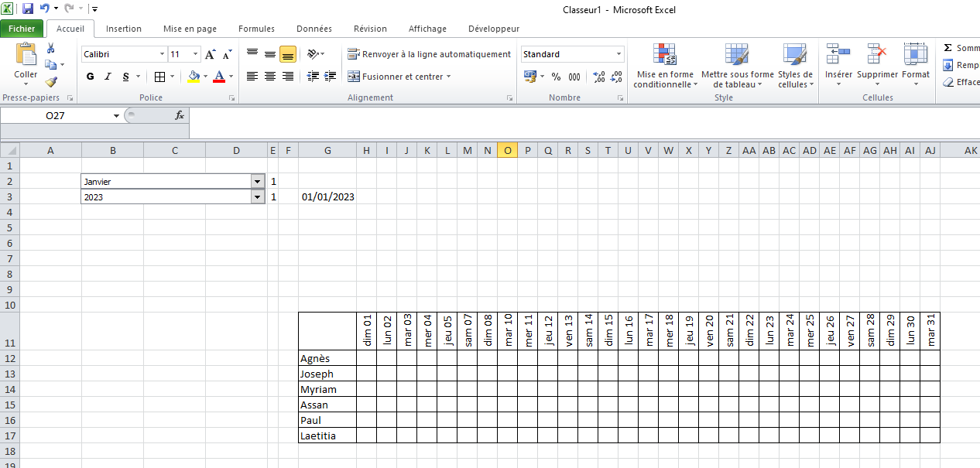Viewport: 980px width, 468px height.
Task: Click the Insérer cells button
Action: [838, 65]
